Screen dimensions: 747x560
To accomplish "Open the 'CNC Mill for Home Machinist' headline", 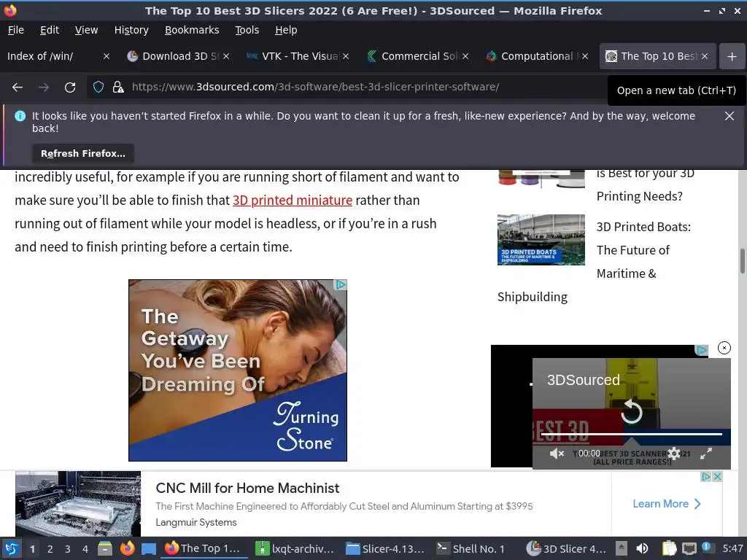I will coord(247,488).
